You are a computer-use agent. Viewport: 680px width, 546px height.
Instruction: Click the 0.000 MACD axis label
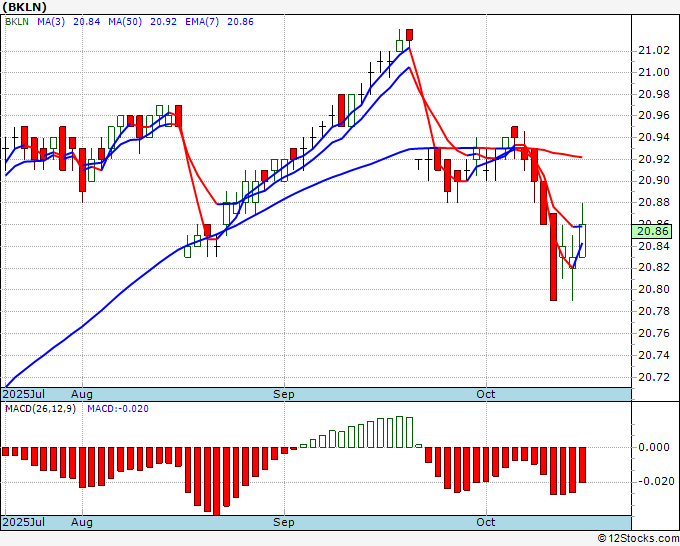[654, 447]
